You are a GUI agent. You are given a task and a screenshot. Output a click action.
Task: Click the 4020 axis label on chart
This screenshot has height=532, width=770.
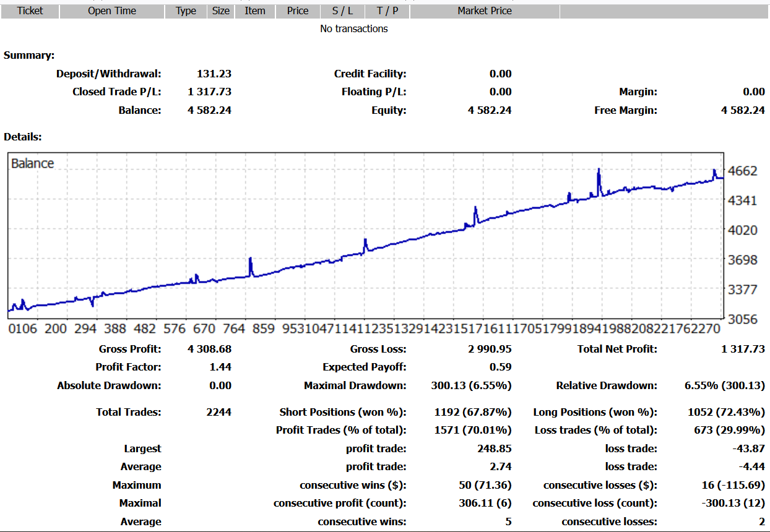(743, 230)
